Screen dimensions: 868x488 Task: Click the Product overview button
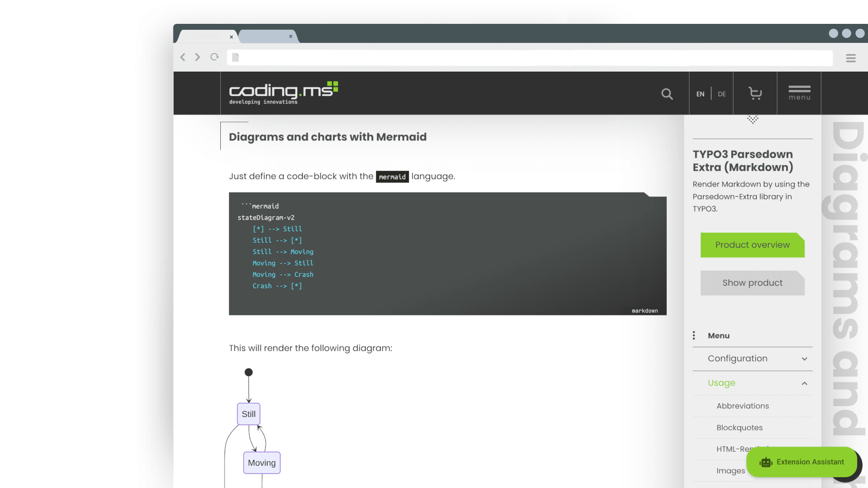click(752, 245)
